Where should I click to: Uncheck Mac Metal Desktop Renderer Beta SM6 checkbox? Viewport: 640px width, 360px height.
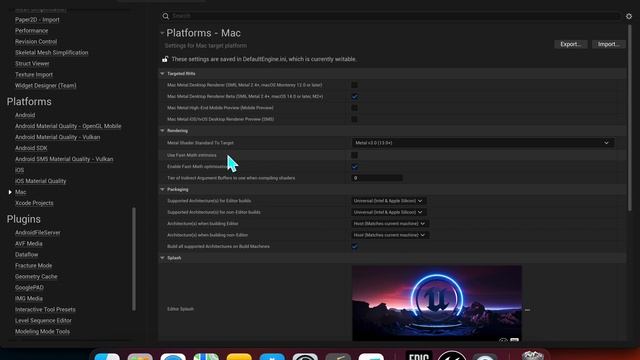click(354, 96)
